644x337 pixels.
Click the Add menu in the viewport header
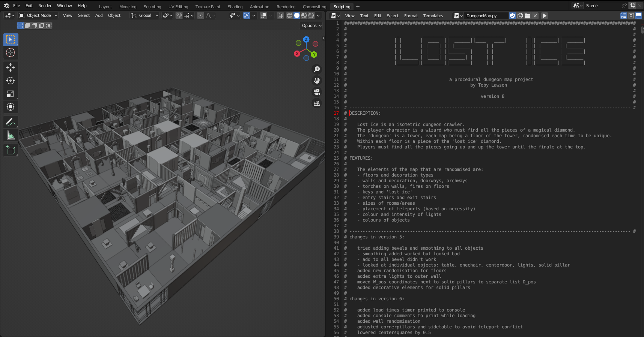[x=99, y=15]
